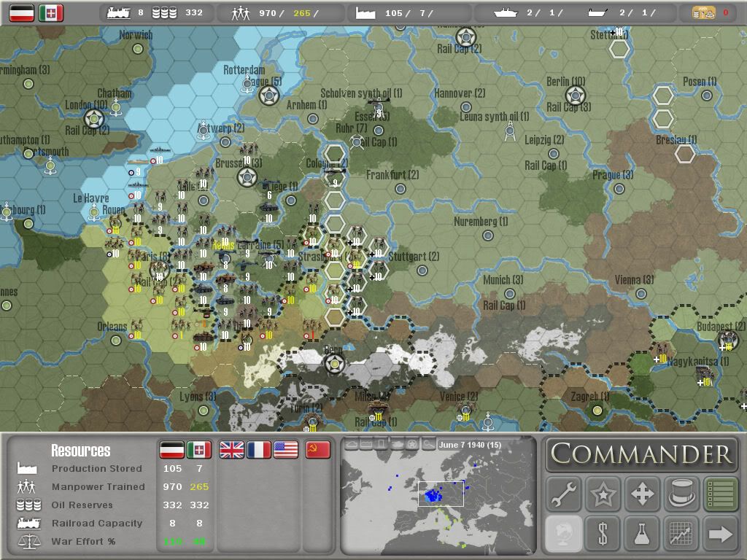
Task: Click the United Kingdom flag in Resources
Action: [232, 450]
